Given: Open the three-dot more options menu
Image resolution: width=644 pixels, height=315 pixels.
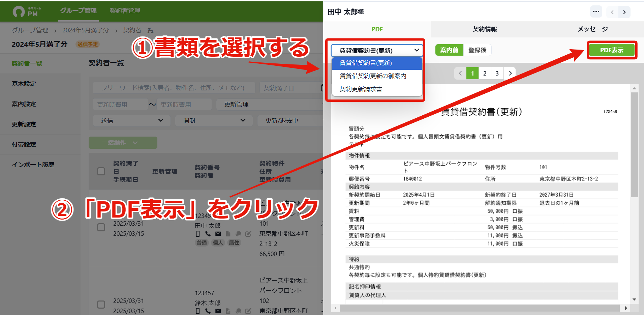Looking at the screenshot, I should point(596,12).
